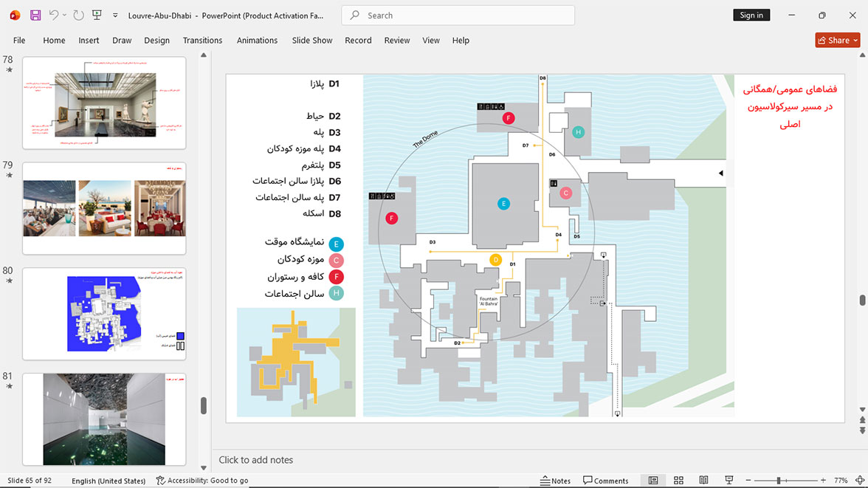The height and width of the screenshot is (488, 868).
Task: Open Customize Quick Access Toolbar dropdown
Action: 115,16
